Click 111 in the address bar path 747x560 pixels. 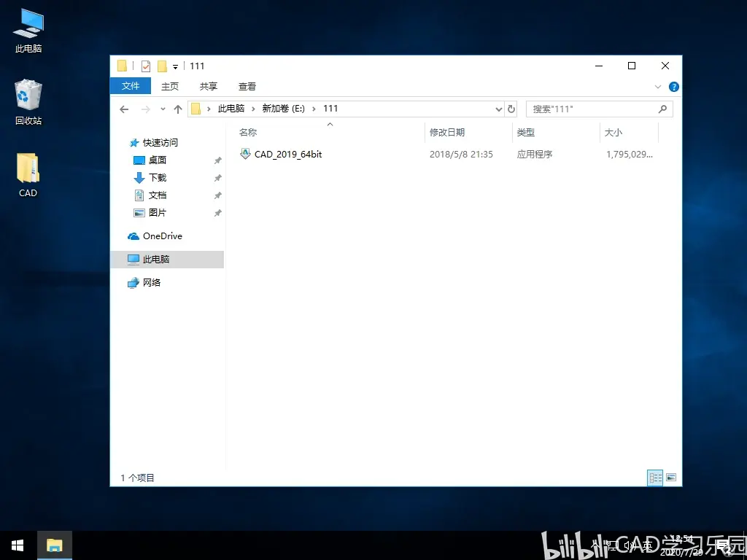pyautogui.click(x=330, y=109)
